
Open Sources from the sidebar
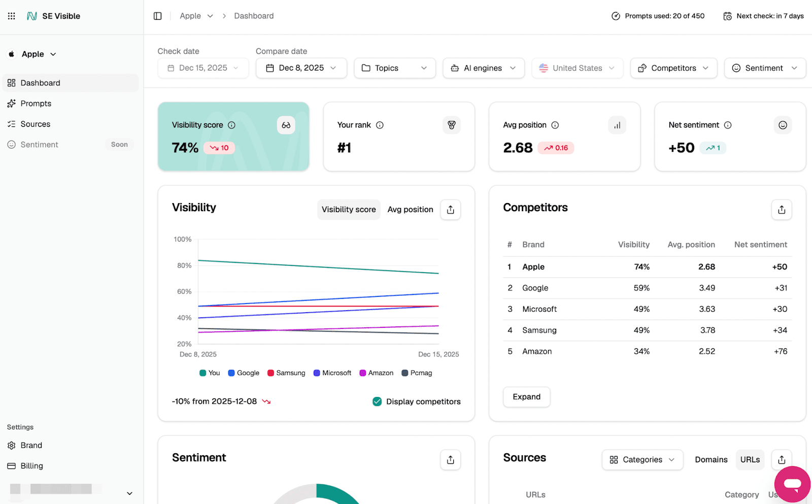(35, 124)
